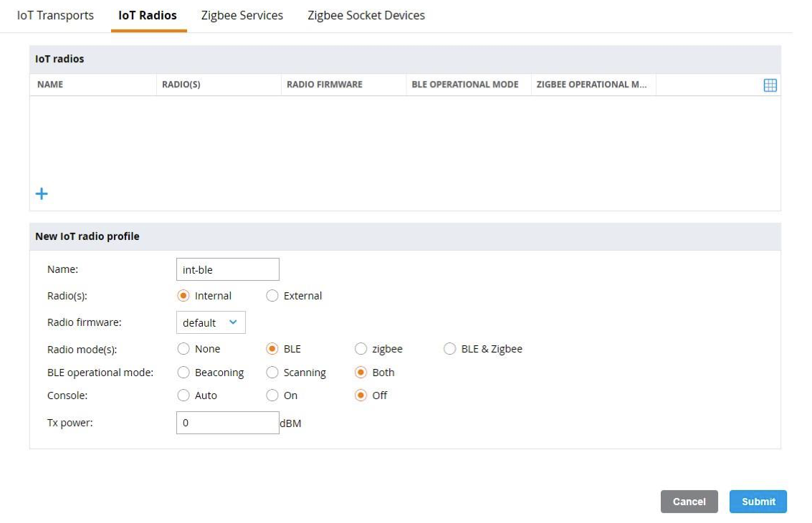This screenshot has height=523, width=812.
Task: Set radio mode to None
Action: click(x=183, y=349)
